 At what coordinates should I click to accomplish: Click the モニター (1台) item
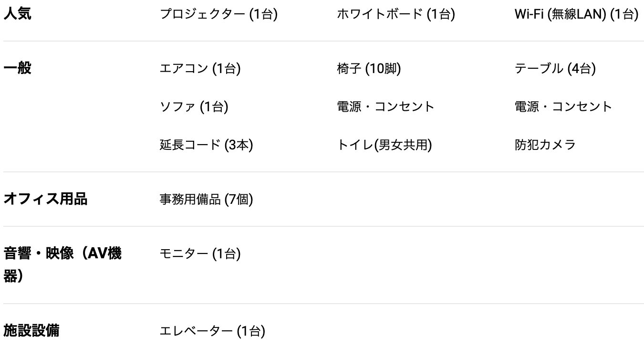point(200,254)
